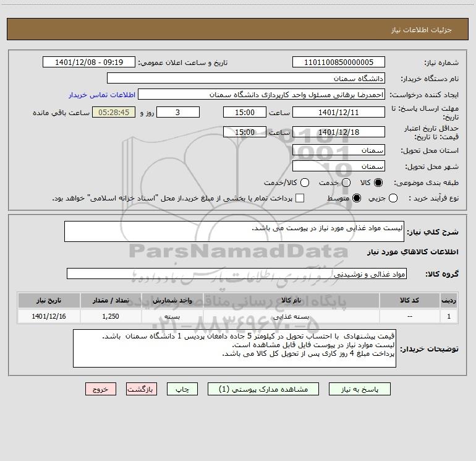Click the response deadline date 1401/12/11
Image resolution: width=476 pixels, height=461 pixels.
click(339, 112)
